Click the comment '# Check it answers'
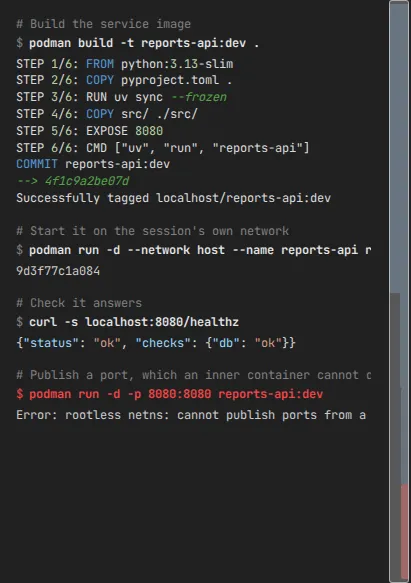Screen dimensions: 411x583 click(79, 303)
